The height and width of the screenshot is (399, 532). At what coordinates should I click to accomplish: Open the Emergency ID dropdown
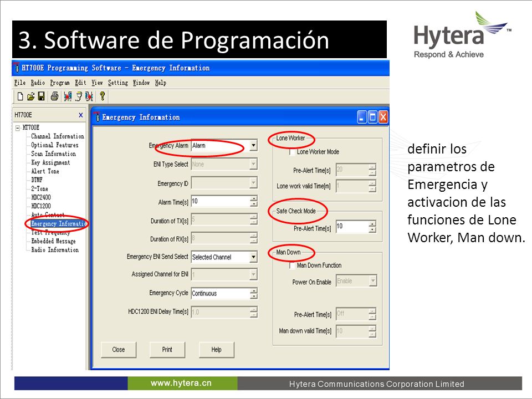click(x=253, y=183)
